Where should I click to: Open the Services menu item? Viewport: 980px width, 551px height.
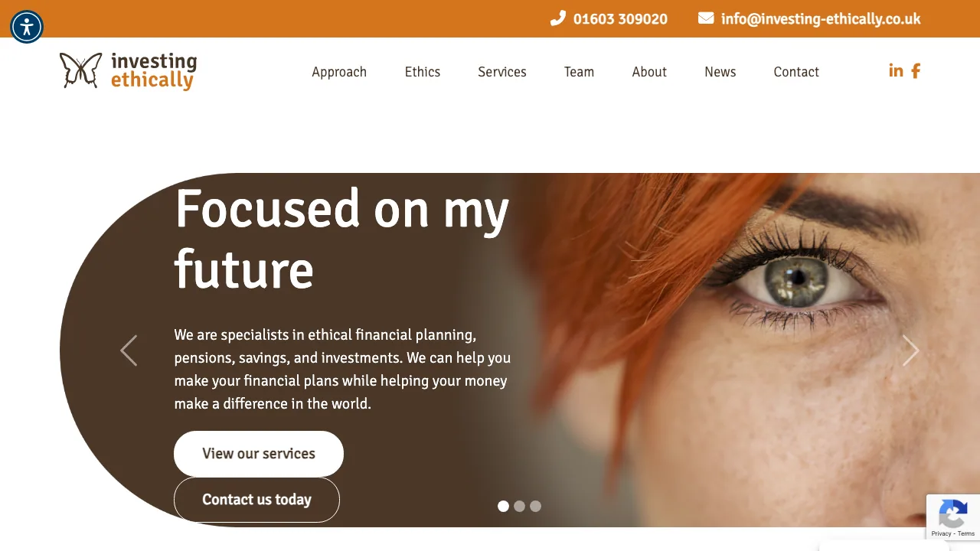[x=502, y=72]
